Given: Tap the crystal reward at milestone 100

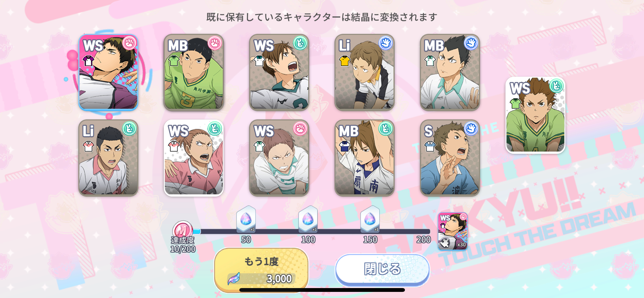Looking at the screenshot, I should pos(308,220).
